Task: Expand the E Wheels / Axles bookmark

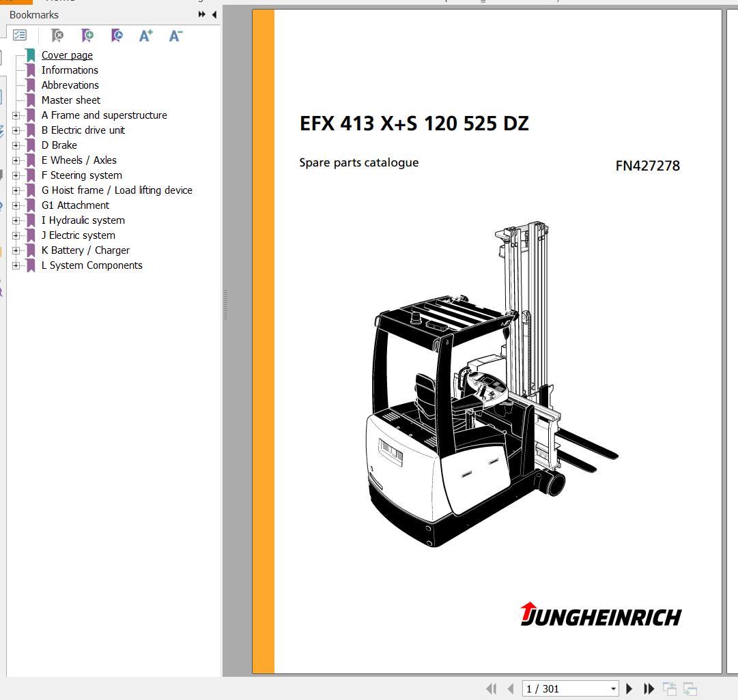Action: [16, 160]
